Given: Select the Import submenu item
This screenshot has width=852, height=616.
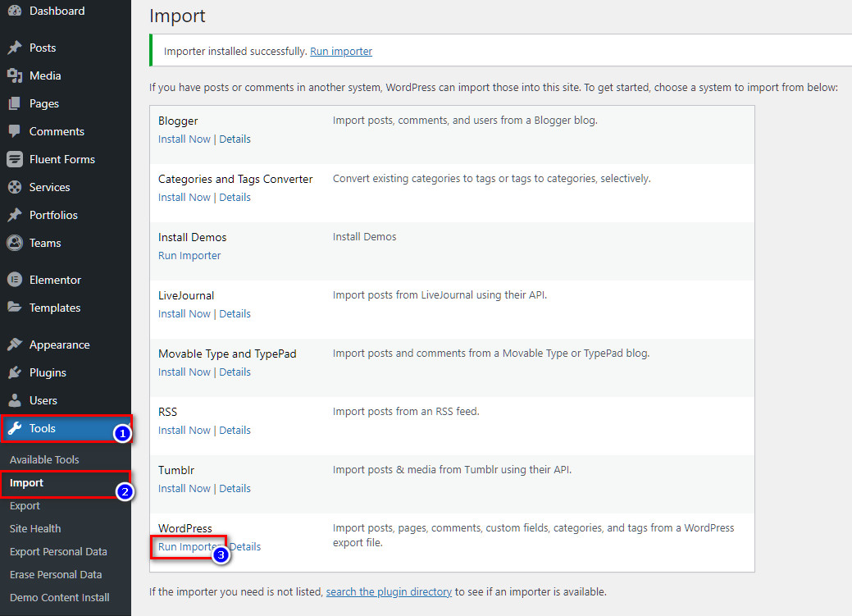Looking at the screenshot, I should [26, 483].
